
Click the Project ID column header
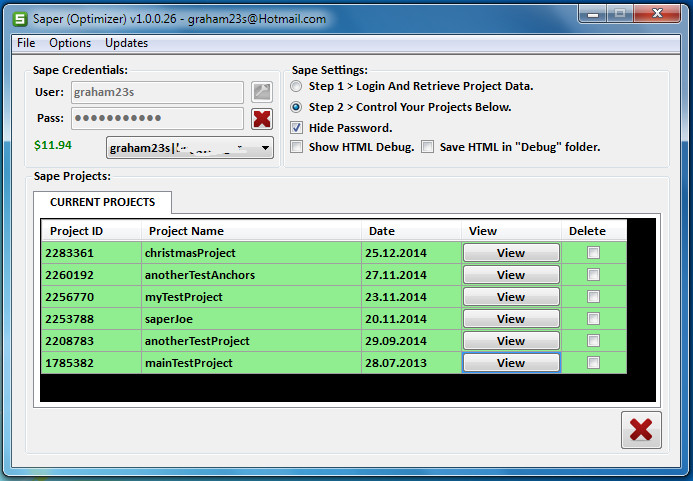pyautogui.click(x=91, y=231)
